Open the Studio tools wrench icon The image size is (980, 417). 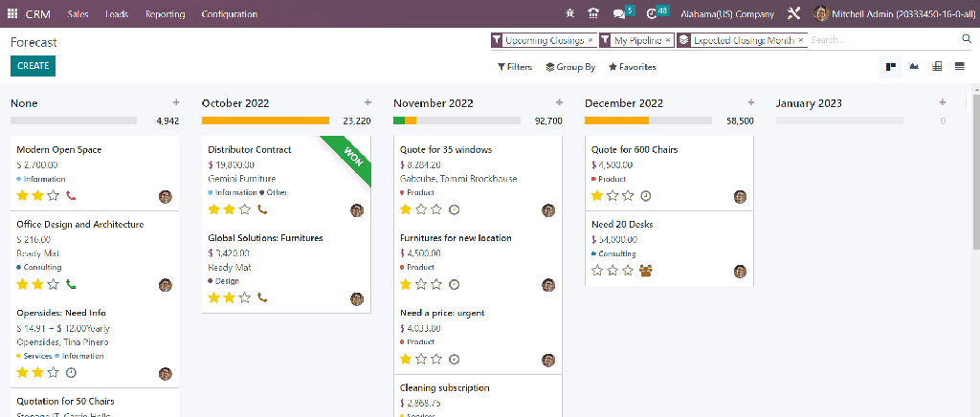coord(794,13)
